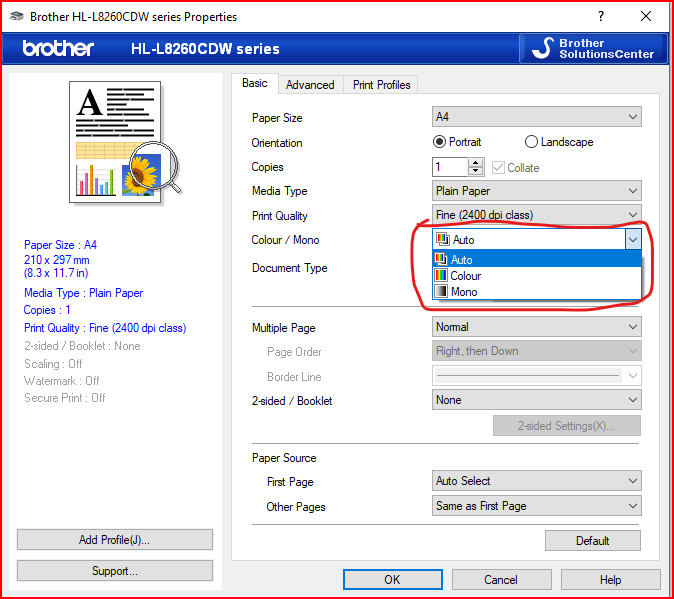Close the Properties dialog window
The width and height of the screenshot is (674, 599).
(646, 16)
